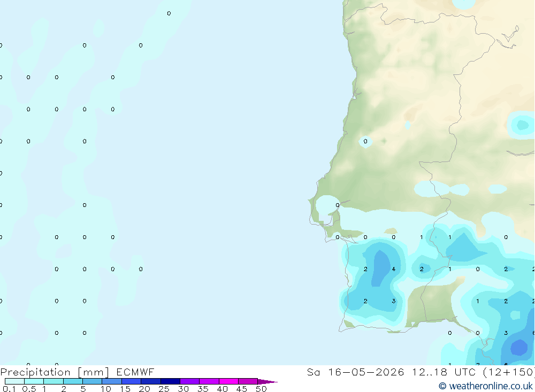Select the 0.5–1 mm legend color box

pyautogui.click(x=34, y=381)
